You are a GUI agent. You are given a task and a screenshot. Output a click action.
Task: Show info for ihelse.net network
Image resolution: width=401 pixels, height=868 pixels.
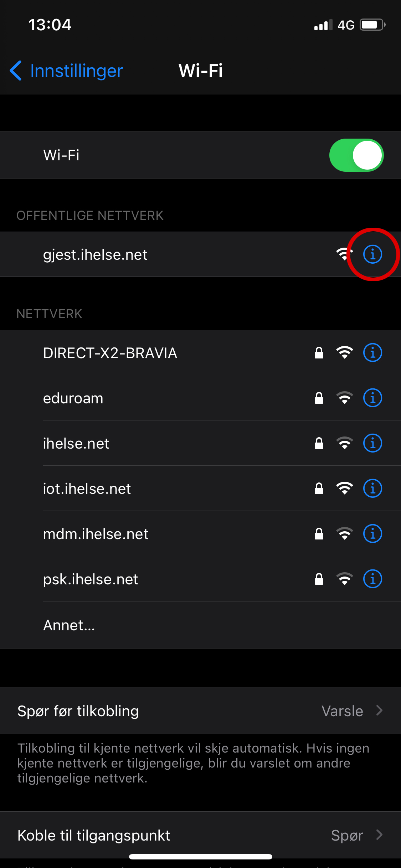[372, 443]
